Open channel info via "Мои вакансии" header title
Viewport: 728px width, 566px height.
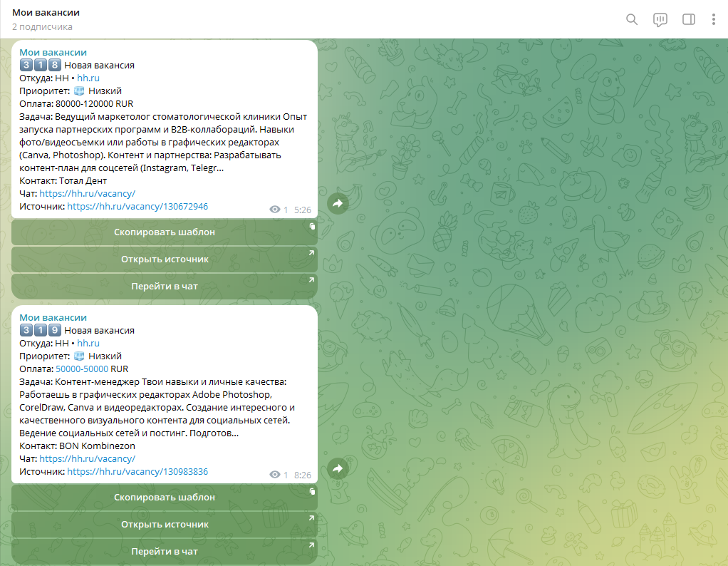pos(46,13)
